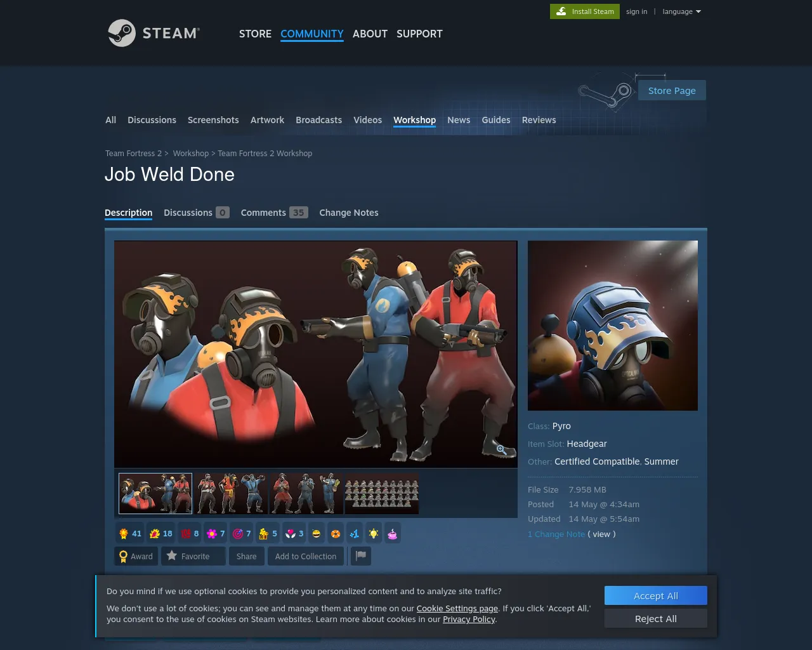
Task: Select the second preview thumbnail
Action: [231, 493]
